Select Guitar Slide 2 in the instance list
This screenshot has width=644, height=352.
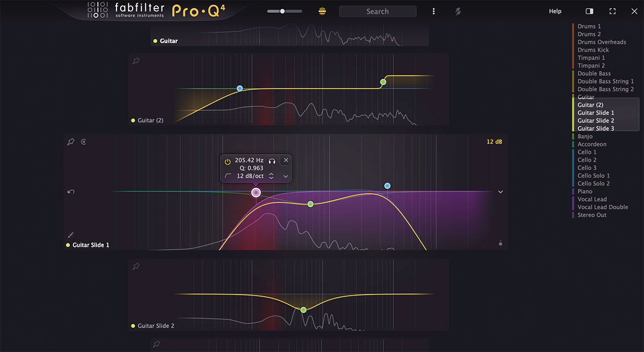pos(596,121)
